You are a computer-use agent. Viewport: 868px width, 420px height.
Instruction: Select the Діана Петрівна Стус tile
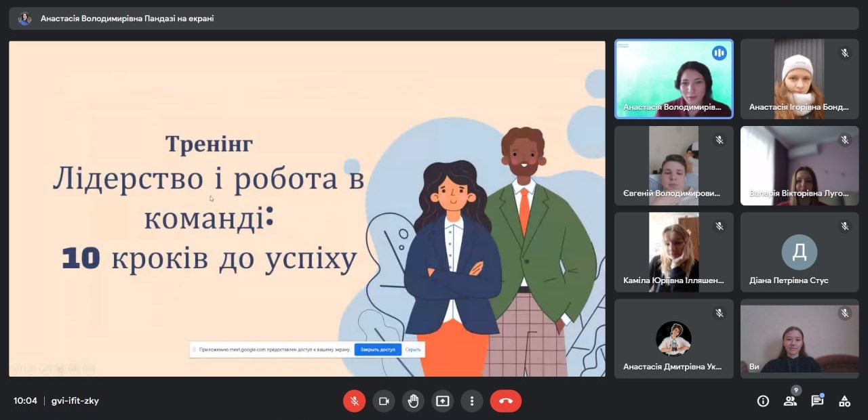pos(800,252)
